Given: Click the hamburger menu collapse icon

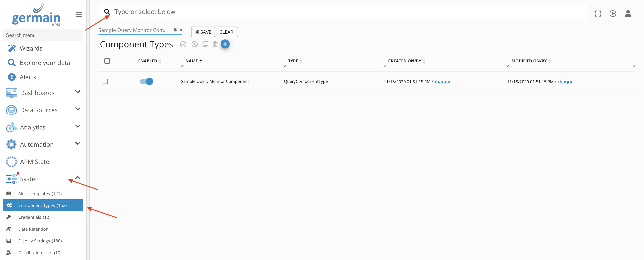Looking at the screenshot, I should tap(79, 15).
